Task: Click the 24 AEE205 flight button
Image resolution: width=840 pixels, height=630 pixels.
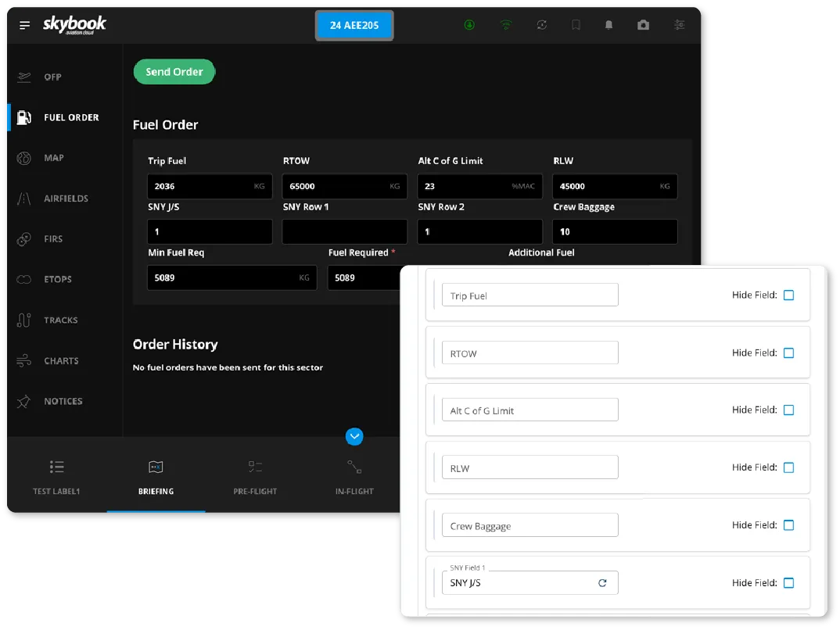Action: pyautogui.click(x=354, y=24)
